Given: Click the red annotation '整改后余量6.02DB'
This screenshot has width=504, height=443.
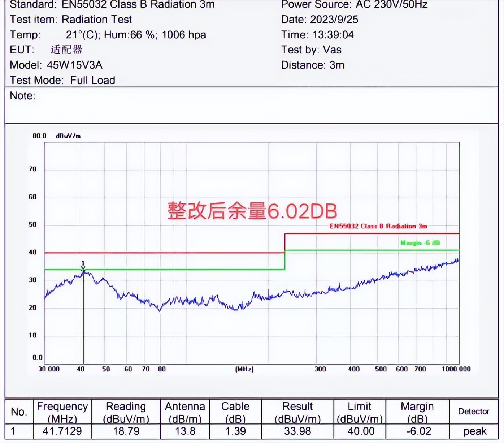Looking at the screenshot, I should point(252,211).
